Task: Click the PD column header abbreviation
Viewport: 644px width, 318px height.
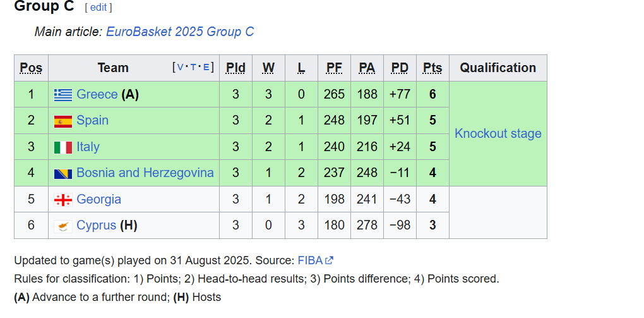Action: [x=400, y=68]
